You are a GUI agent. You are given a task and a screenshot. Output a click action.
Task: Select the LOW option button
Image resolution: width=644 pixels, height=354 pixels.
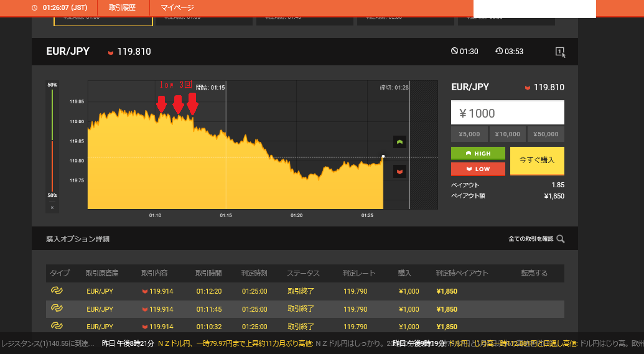[478, 169]
